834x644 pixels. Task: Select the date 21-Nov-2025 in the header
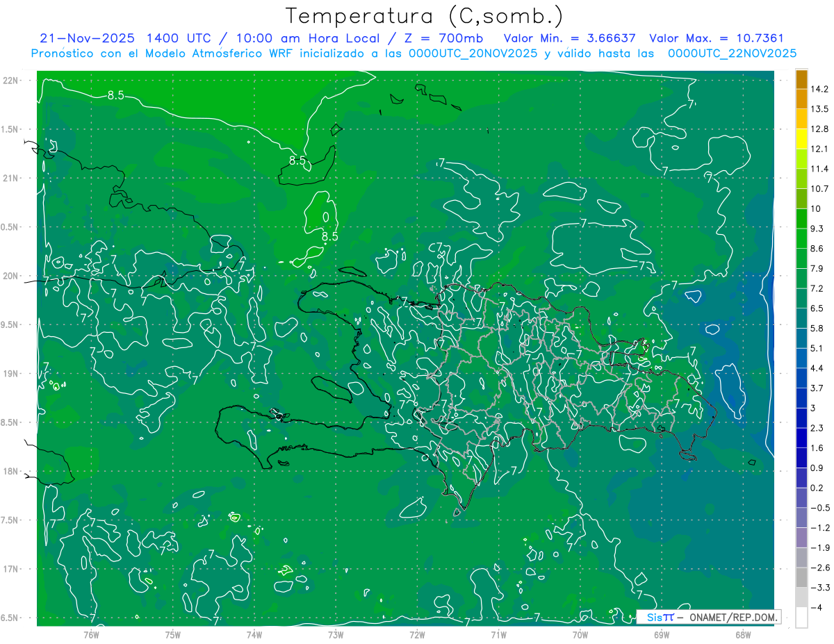pyautogui.click(x=88, y=38)
